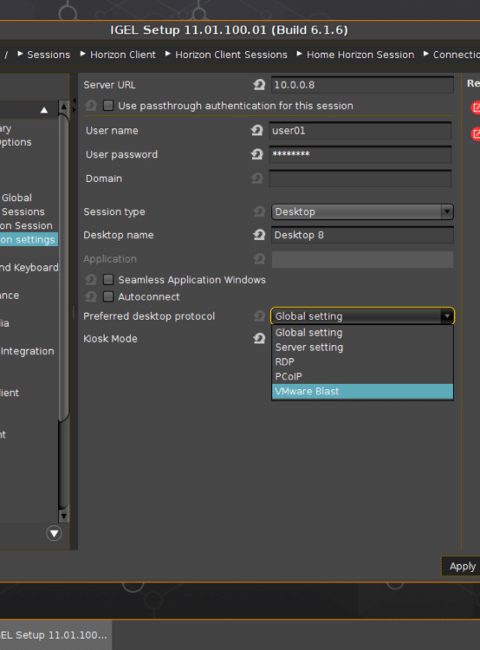Click the Apply button
This screenshot has height=650, width=480.
(462, 566)
